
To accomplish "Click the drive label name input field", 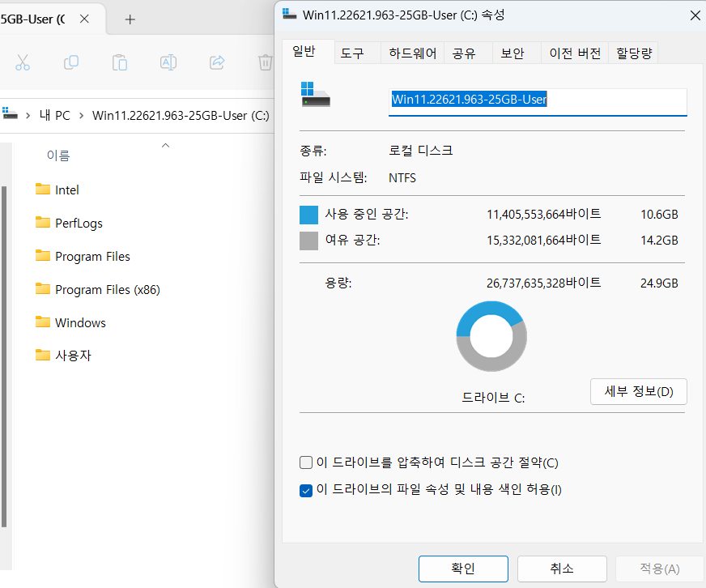I will (x=538, y=101).
